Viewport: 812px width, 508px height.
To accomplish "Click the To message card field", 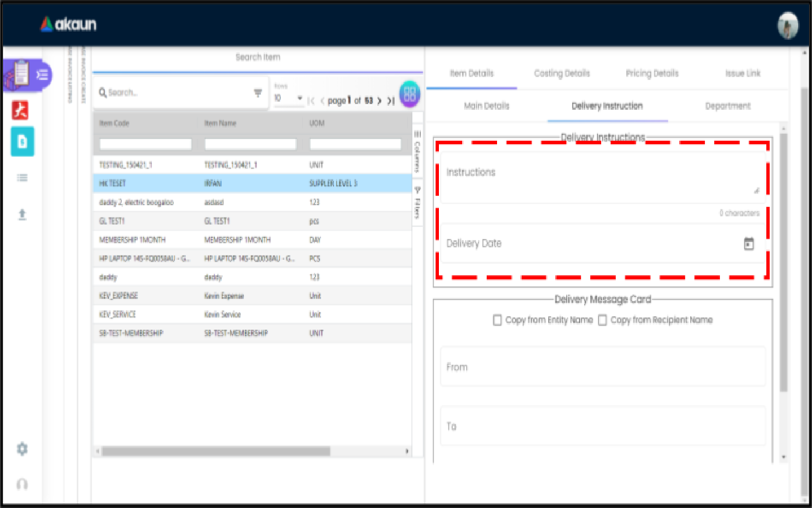I will (x=602, y=426).
